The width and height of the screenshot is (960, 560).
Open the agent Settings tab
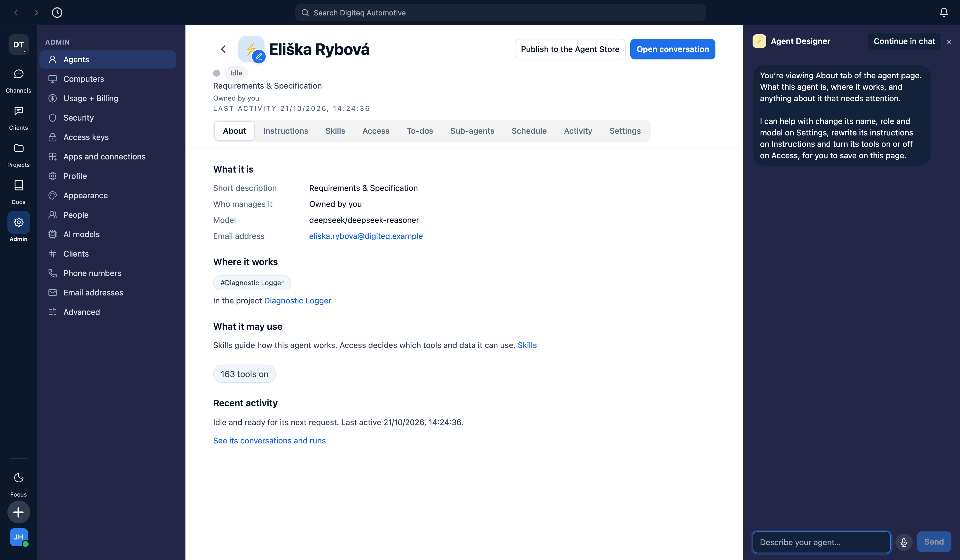pos(625,131)
